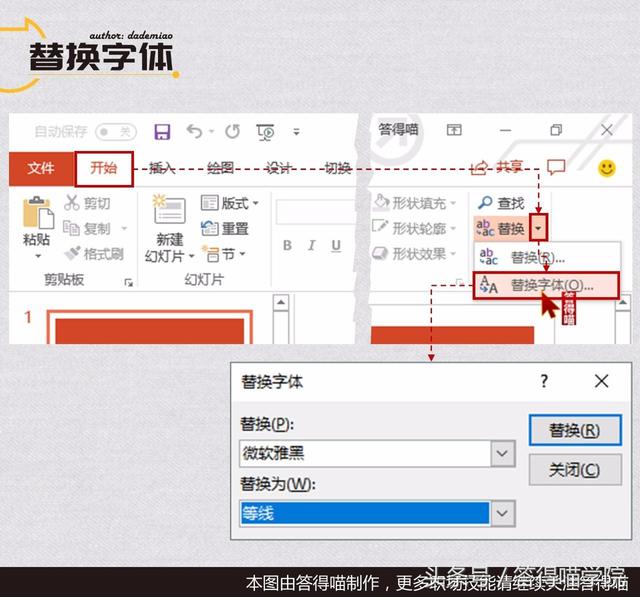This screenshot has width=640, height=597.
Task: Open 形状填充 shape fill menu
Action: click(414, 203)
